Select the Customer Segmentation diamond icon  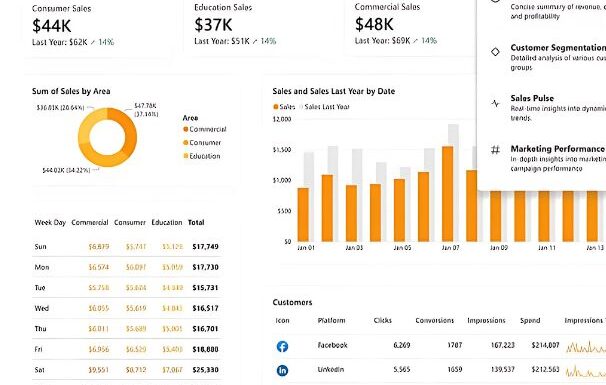point(495,52)
